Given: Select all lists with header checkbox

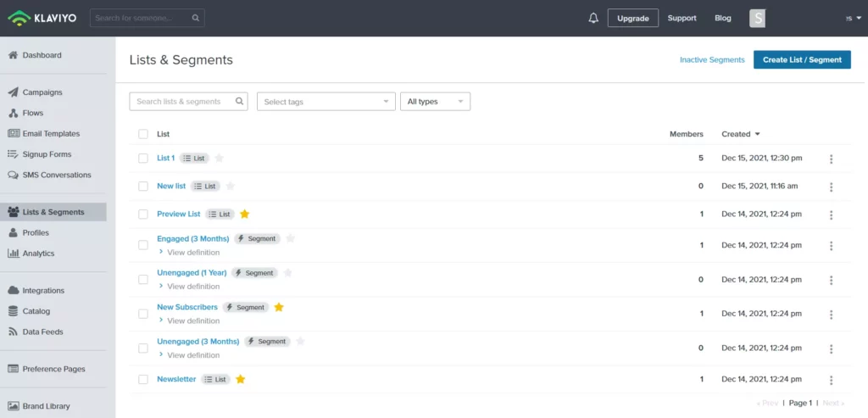Looking at the screenshot, I should (143, 134).
